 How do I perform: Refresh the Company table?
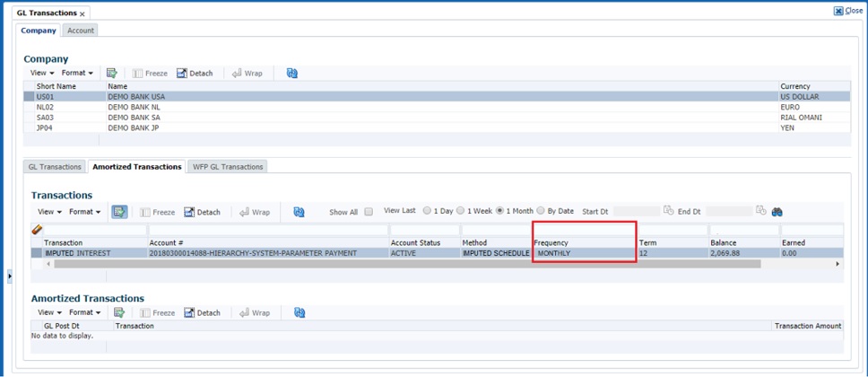[x=292, y=74]
